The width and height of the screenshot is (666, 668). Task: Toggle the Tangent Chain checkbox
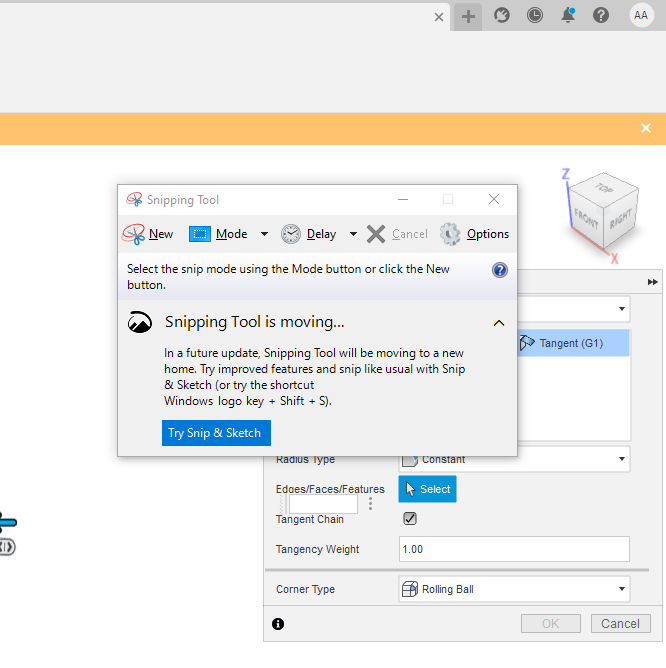point(409,518)
